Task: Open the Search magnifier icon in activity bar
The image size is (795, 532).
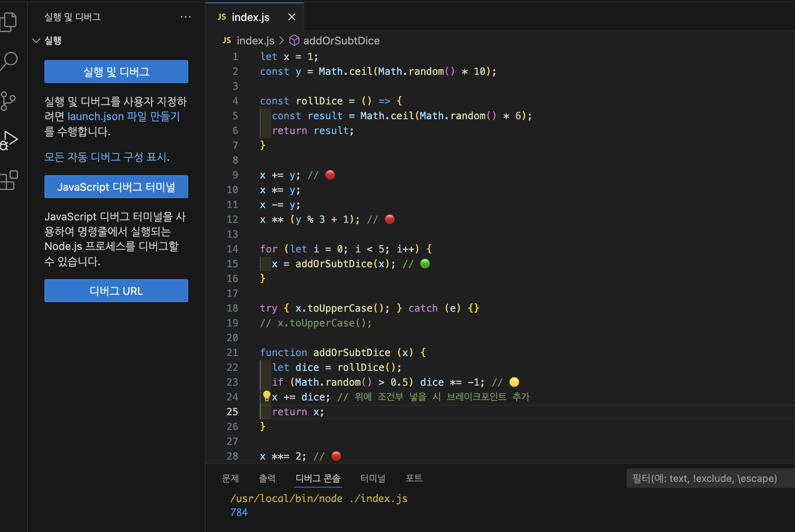Action: tap(9, 61)
